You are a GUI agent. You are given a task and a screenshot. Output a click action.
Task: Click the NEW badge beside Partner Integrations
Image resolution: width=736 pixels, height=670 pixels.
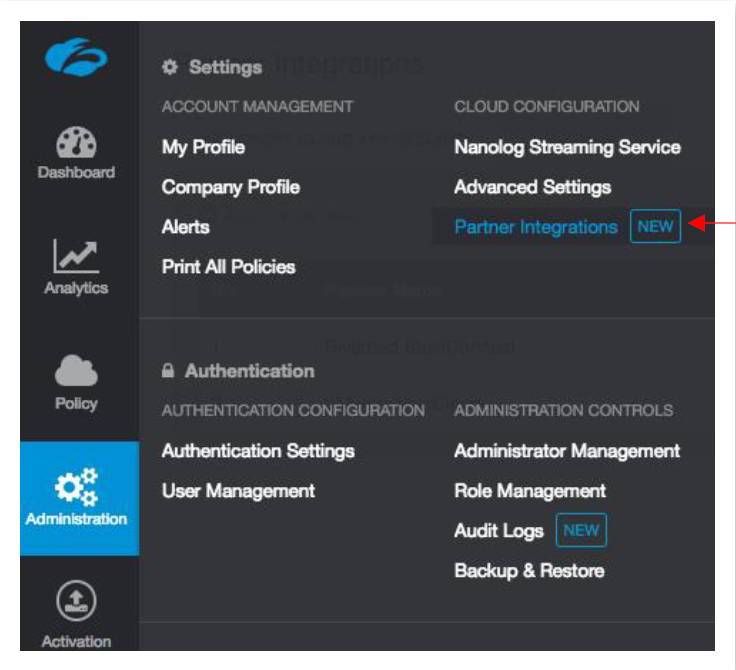655,227
